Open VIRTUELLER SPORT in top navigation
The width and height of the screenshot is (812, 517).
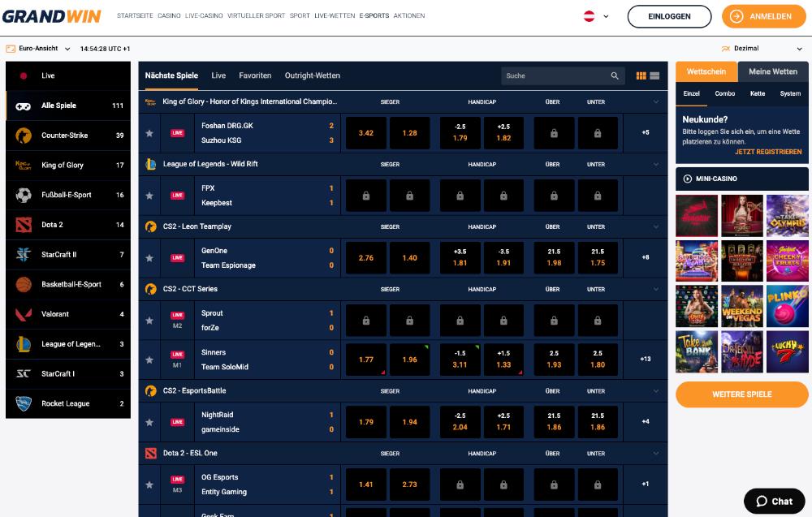click(257, 16)
